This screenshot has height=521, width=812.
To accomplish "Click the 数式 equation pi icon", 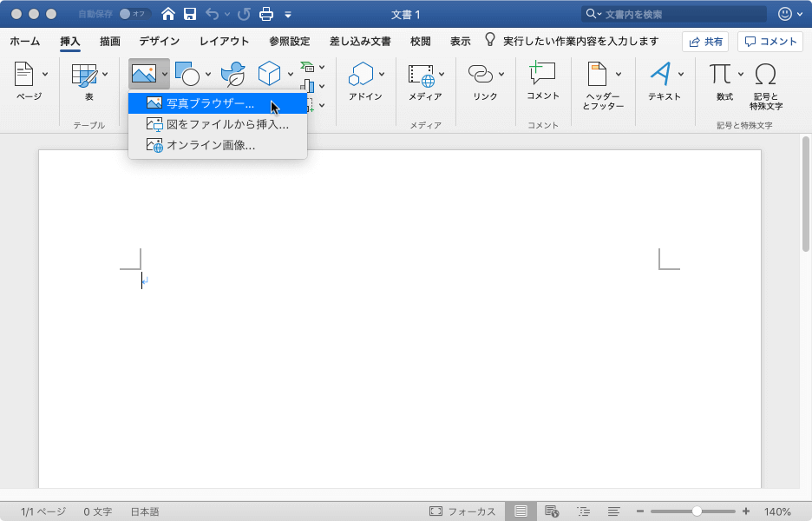I will 720,74.
